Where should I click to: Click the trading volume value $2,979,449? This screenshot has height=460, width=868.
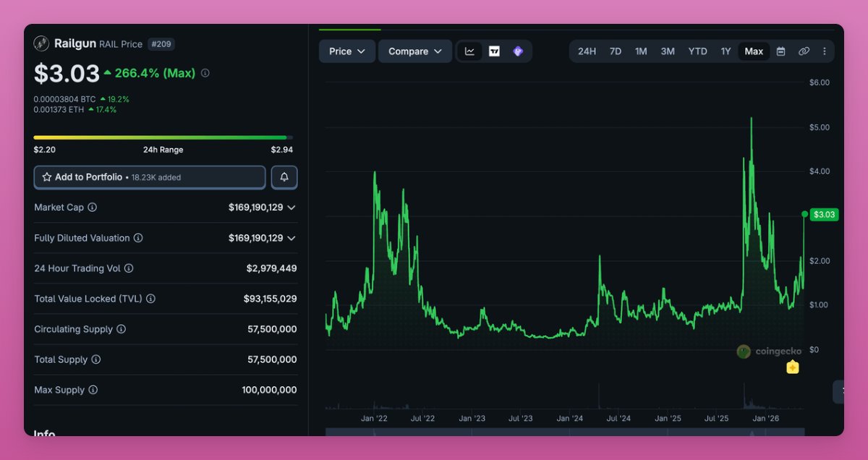point(271,268)
